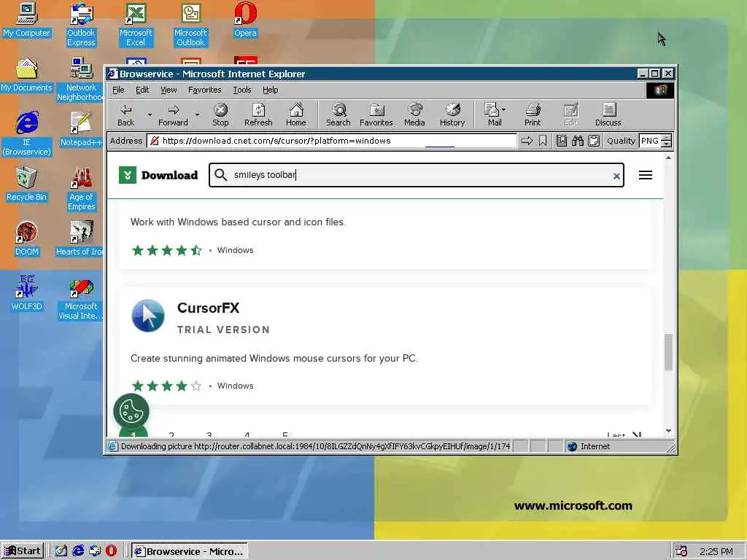This screenshot has height=560, width=747.
Task: Click the Quality PNG value field
Action: [650, 141]
